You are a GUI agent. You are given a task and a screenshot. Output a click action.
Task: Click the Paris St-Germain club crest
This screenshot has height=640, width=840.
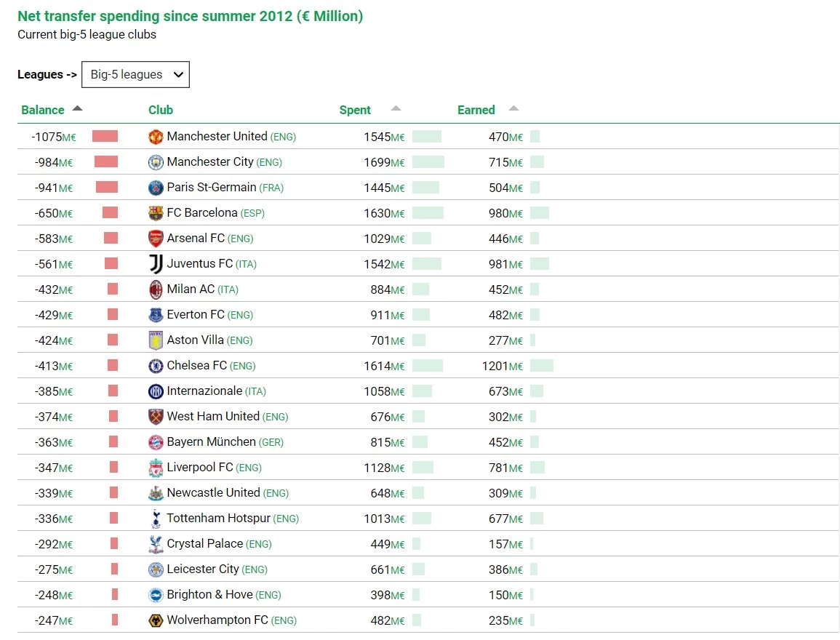point(156,188)
